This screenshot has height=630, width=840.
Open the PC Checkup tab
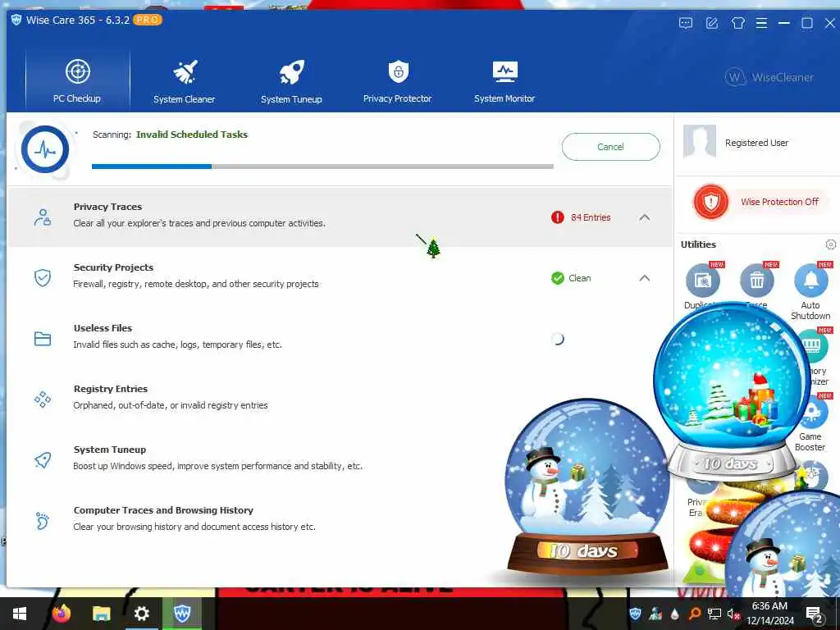pos(78,80)
